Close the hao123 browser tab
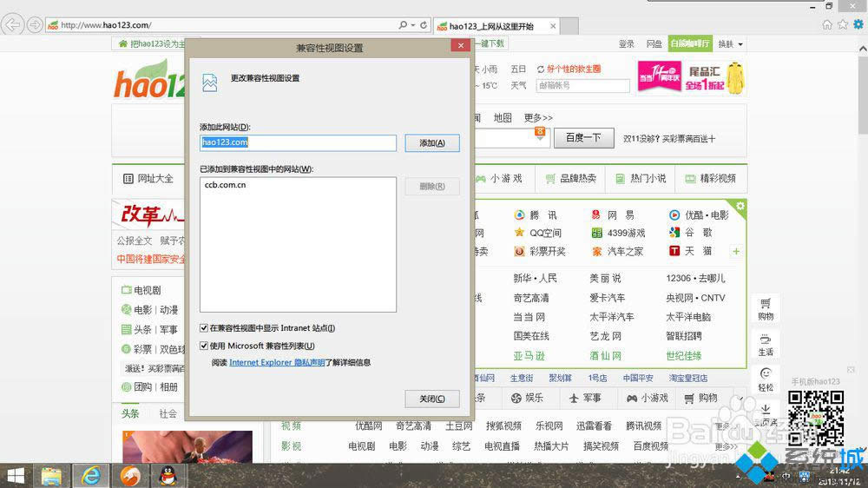The image size is (868, 488). click(552, 26)
